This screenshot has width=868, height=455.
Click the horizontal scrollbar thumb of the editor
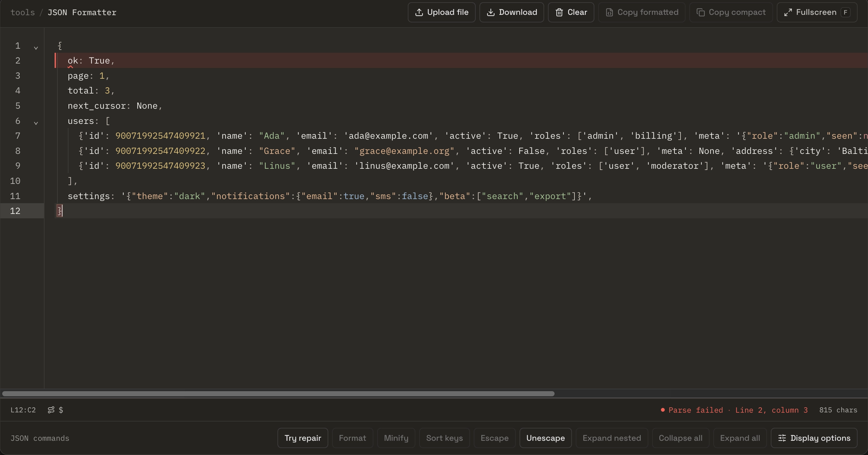[278, 394]
